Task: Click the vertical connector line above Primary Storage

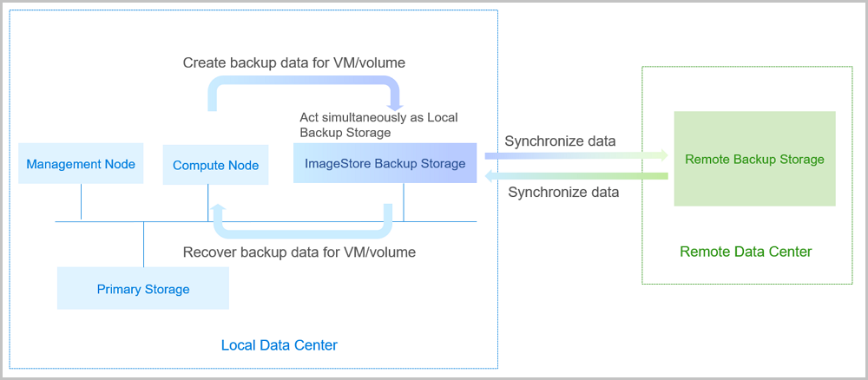Action: 143,245
